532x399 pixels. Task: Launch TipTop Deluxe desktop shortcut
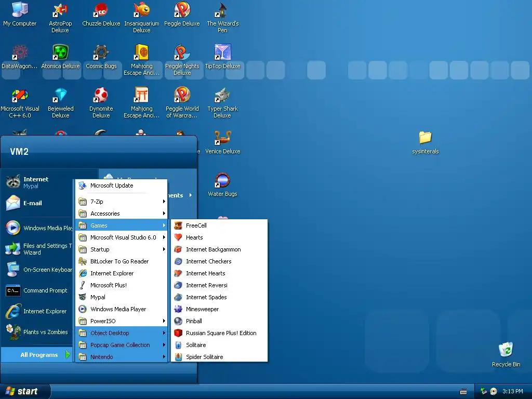pos(222,57)
